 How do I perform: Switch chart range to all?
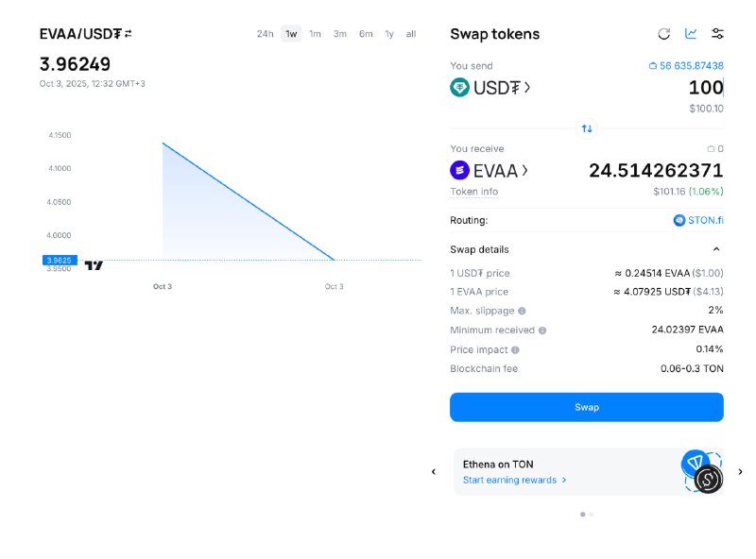(411, 34)
